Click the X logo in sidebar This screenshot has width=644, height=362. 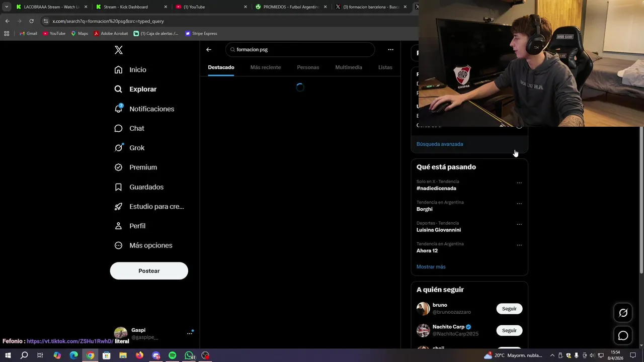pos(119,50)
